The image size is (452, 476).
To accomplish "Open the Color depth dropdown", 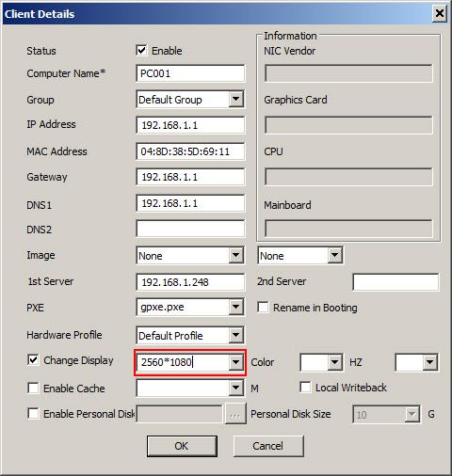I will coord(334,362).
